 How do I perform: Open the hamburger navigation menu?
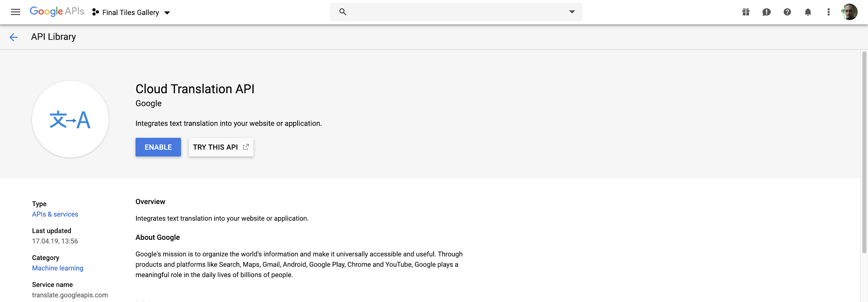click(15, 12)
